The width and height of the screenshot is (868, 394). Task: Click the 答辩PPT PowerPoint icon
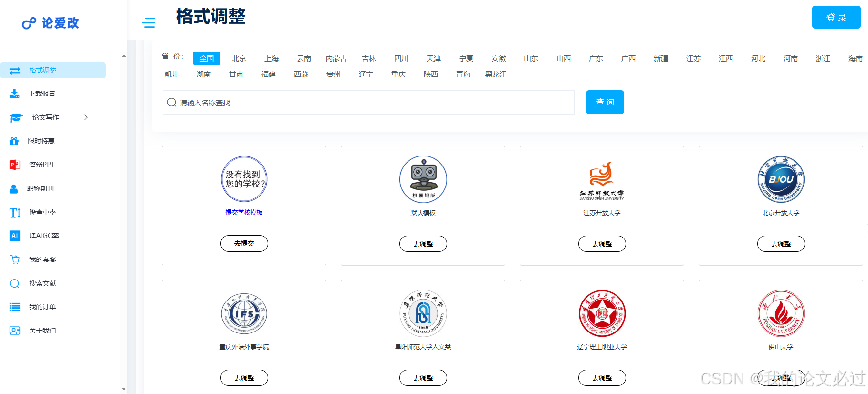coord(15,165)
